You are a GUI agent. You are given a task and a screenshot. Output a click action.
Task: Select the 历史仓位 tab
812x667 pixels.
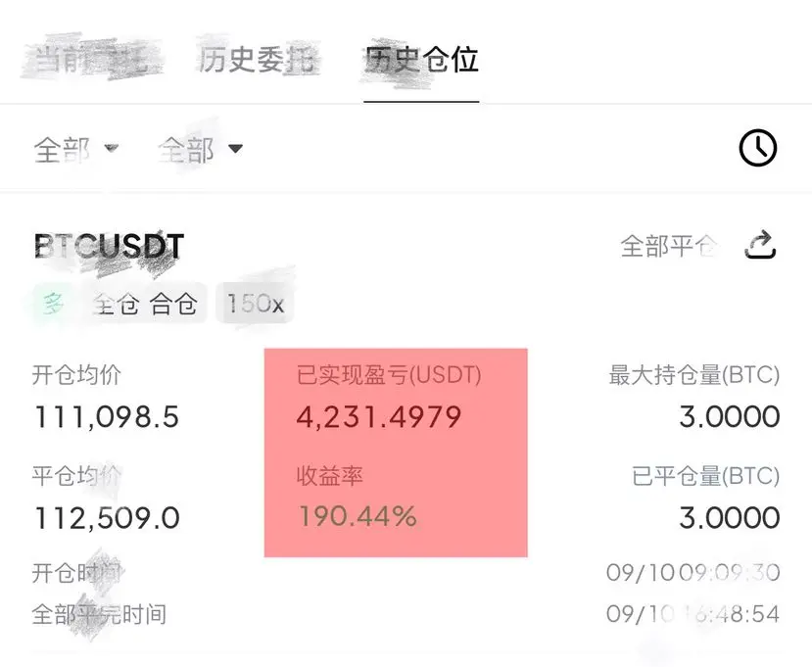click(421, 59)
